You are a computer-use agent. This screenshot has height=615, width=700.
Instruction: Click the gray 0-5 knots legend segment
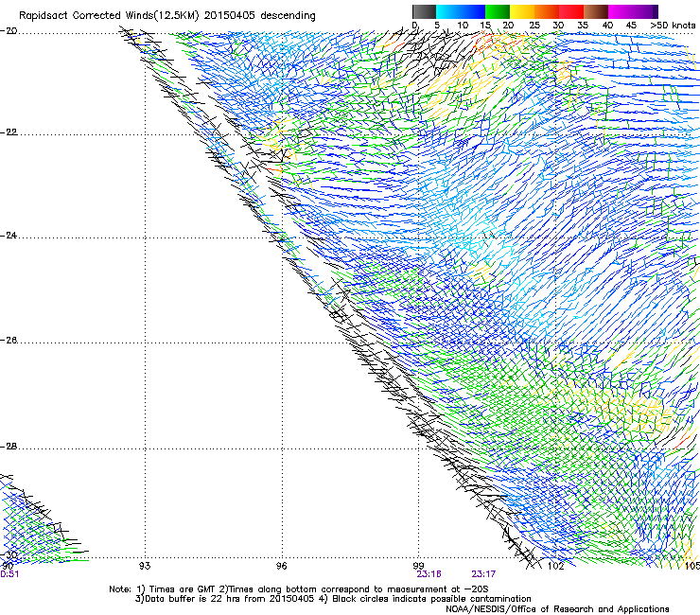[x=424, y=11]
